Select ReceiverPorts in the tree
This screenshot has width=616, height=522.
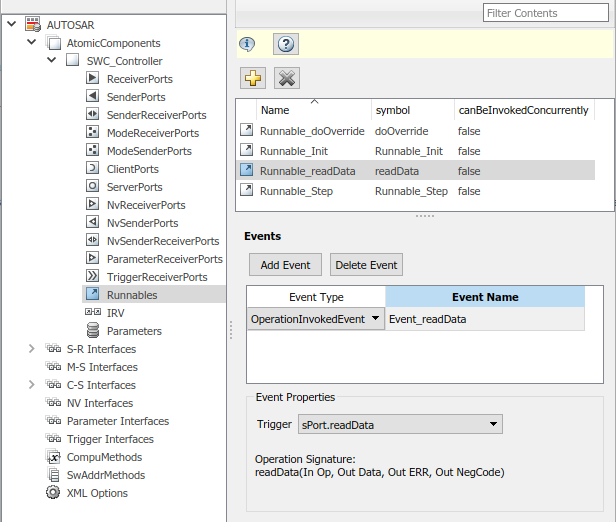(x=139, y=79)
